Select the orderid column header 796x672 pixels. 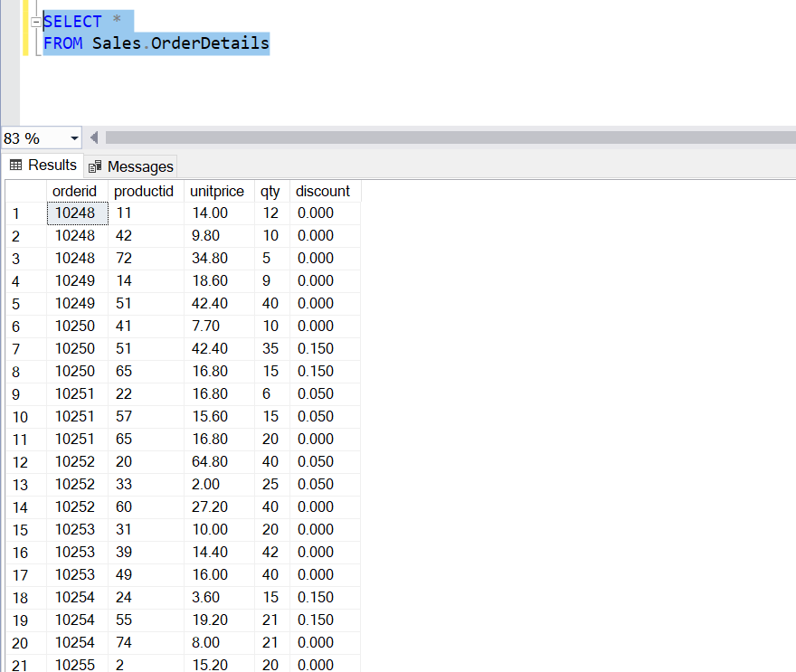tap(75, 191)
